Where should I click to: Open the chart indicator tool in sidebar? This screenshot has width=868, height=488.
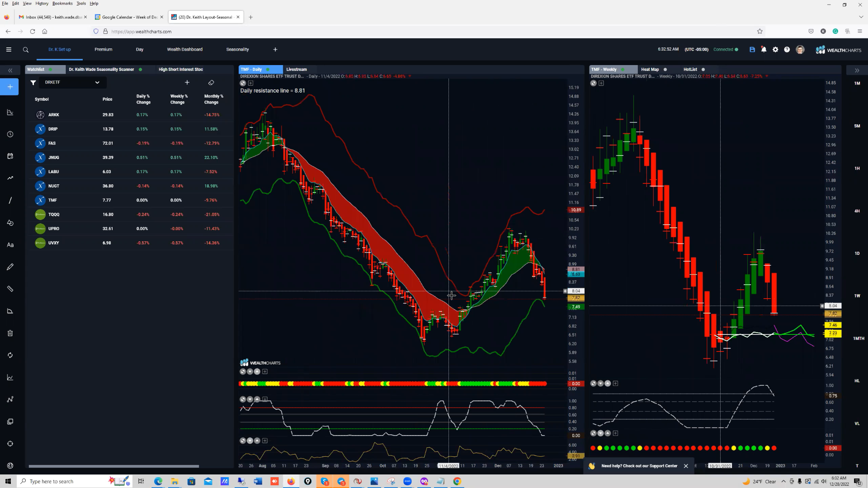pyautogui.click(x=10, y=112)
